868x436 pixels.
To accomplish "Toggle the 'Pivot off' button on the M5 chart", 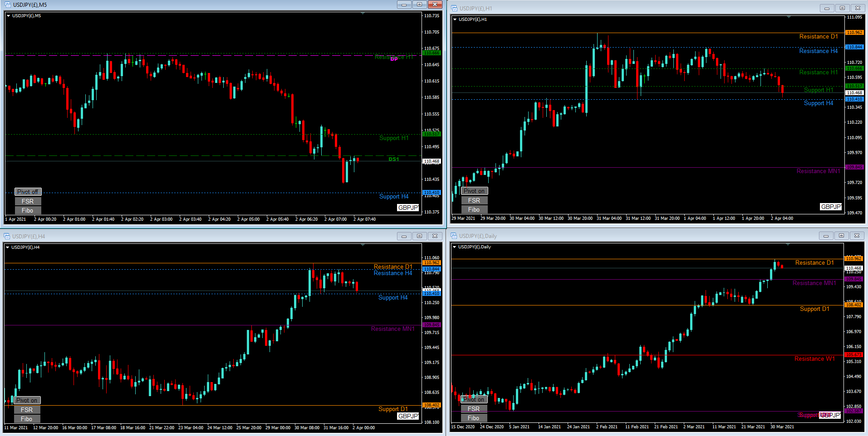I will 28,192.
